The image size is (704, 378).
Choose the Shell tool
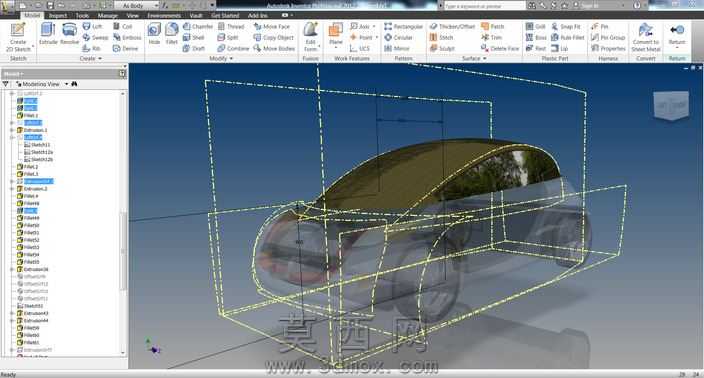(x=194, y=38)
